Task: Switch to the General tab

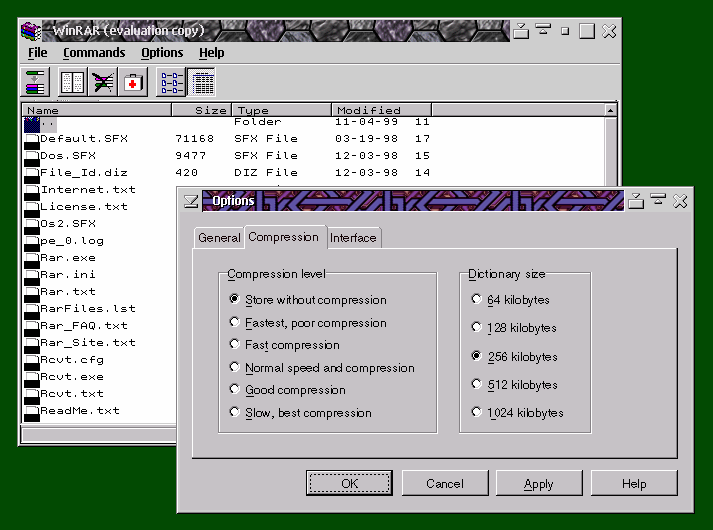Action: 219,238
